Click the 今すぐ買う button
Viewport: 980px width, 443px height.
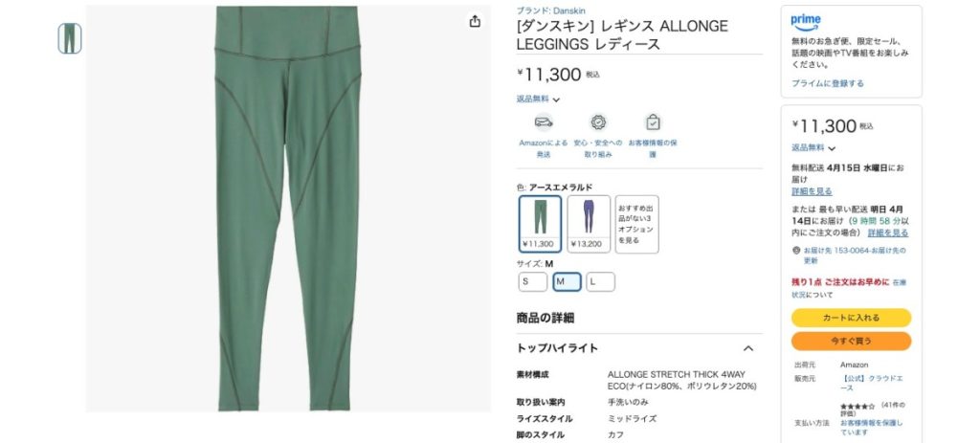851,342
